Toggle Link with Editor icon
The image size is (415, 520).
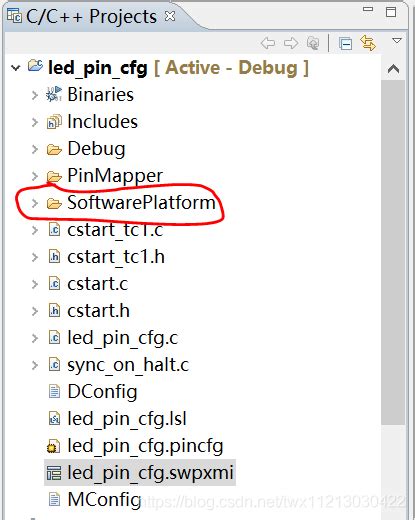click(x=368, y=43)
